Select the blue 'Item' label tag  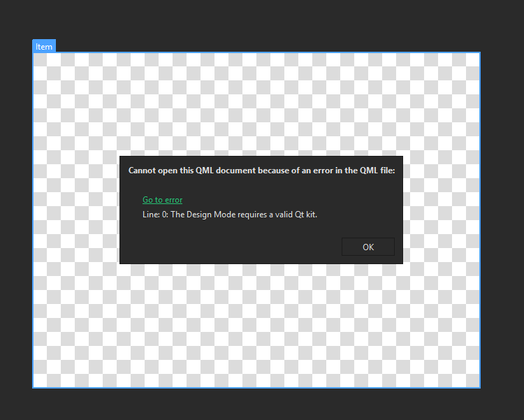pos(44,46)
